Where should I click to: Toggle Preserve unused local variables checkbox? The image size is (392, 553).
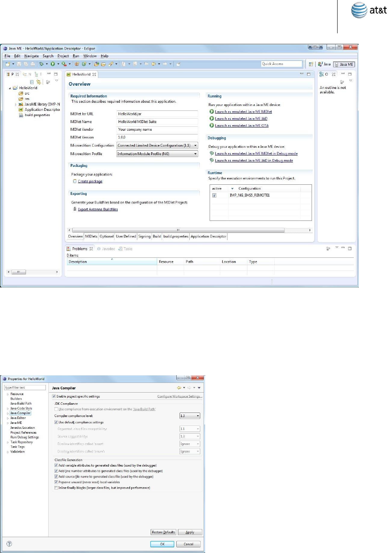pyautogui.click(x=56, y=482)
